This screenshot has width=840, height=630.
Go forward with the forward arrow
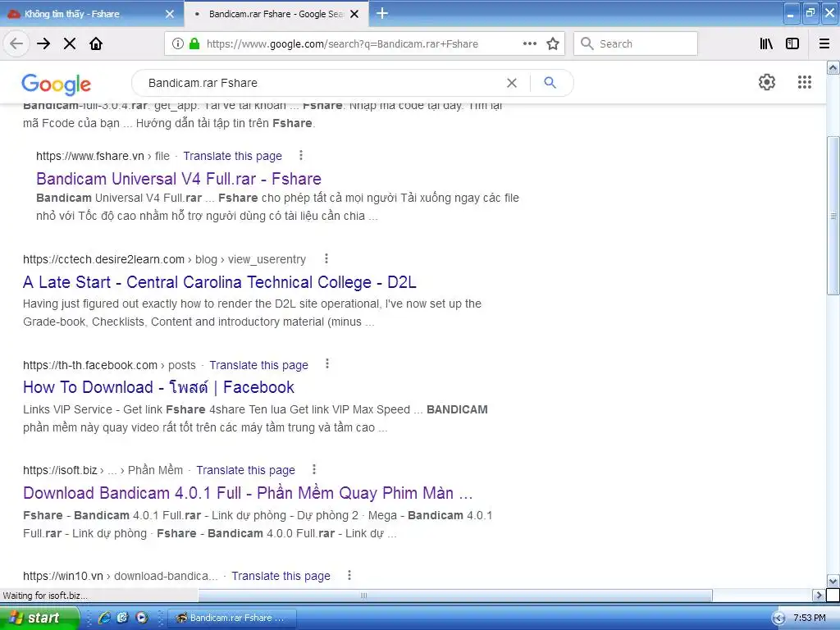point(43,44)
